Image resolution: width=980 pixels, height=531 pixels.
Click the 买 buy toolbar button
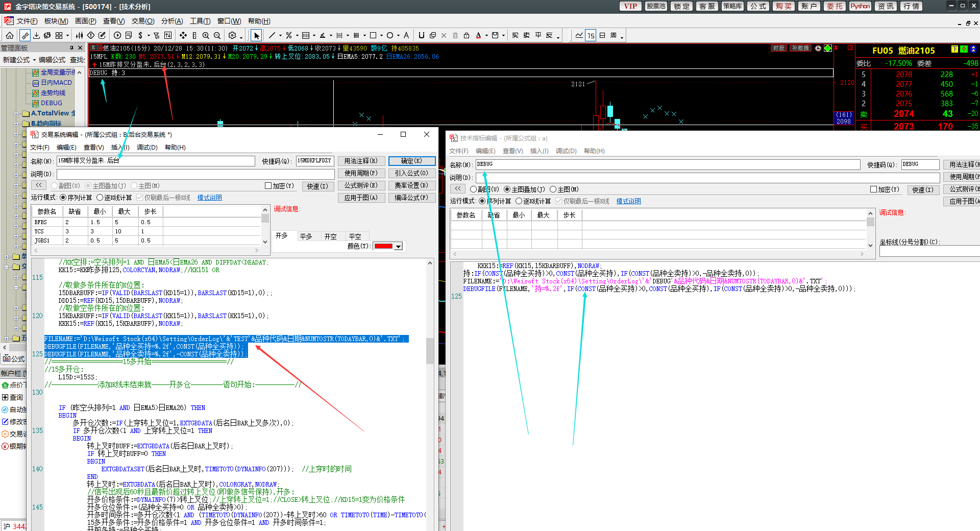point(515,35)
